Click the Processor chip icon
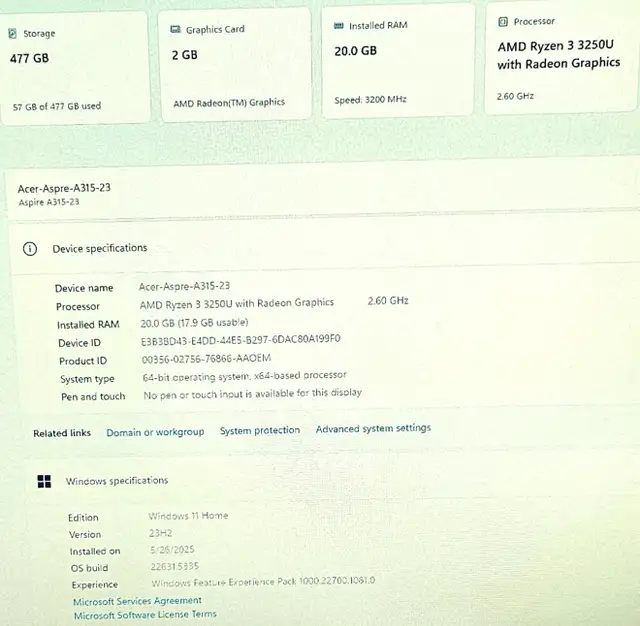The height and width of the screenshot is (626, 640). pyautogui.click(x=503, y=22)
